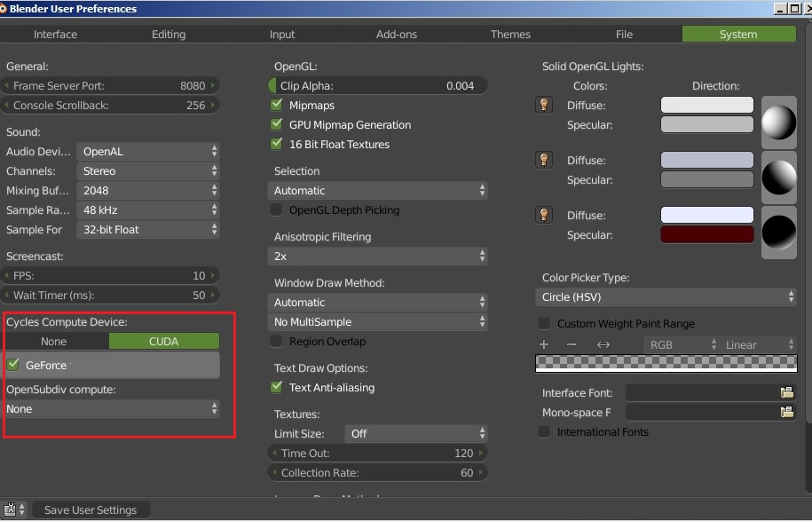The width and height of the screenshot is (812, 521).
Task: Open the file browser icon for Interface Font
Action: [786, 392]
